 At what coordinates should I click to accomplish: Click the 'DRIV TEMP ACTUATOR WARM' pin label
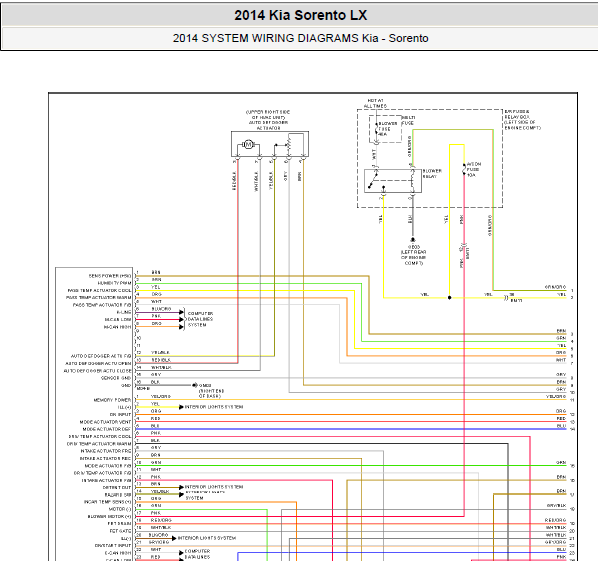tap(99, 444)
